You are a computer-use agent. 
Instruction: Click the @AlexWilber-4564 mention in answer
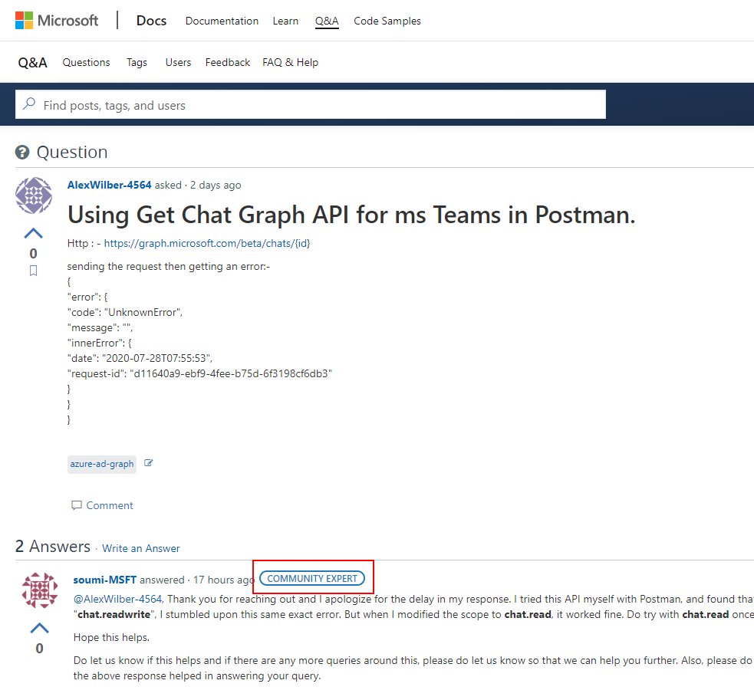click(x=118, y=599)
